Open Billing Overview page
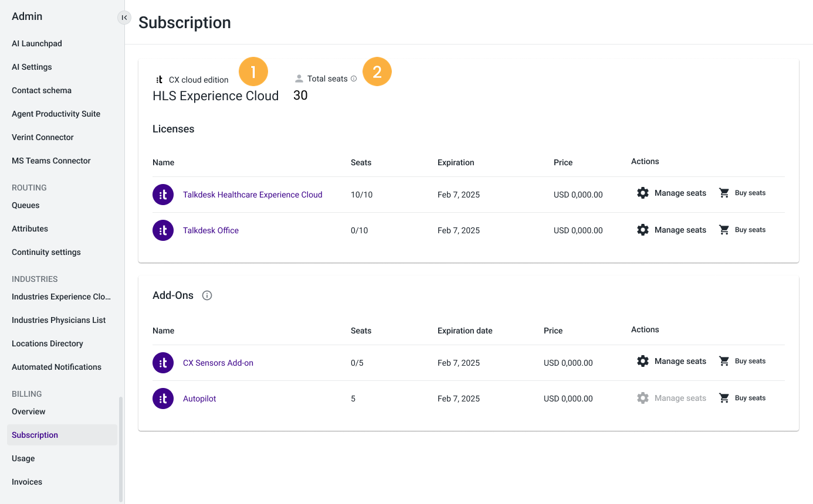This screenshot has width=813, height=504. (x=29, y=411)
